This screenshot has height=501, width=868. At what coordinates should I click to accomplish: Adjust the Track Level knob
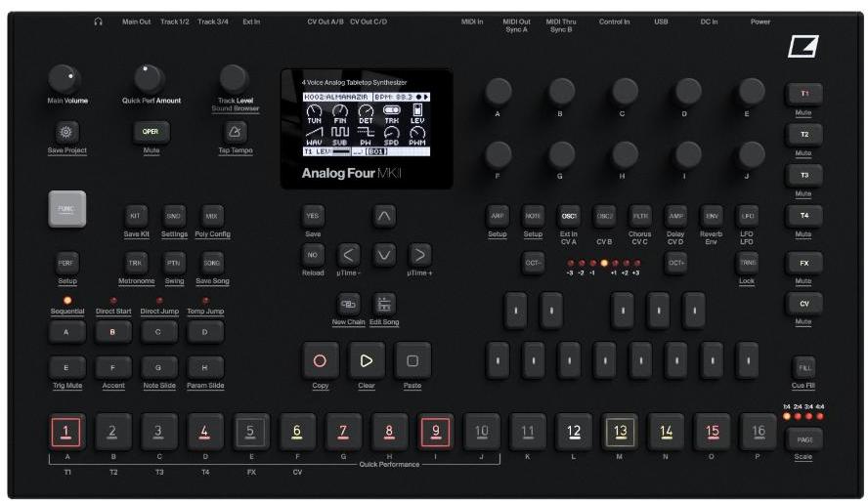235,79
